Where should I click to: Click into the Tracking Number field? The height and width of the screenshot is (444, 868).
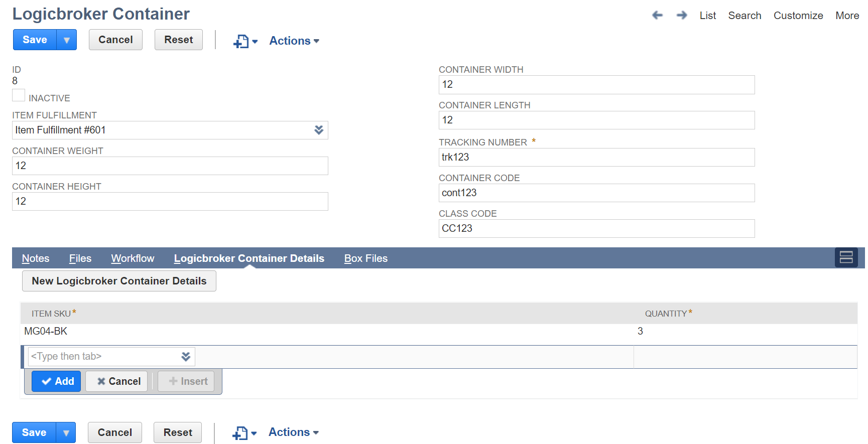click(x=596, y=157)
